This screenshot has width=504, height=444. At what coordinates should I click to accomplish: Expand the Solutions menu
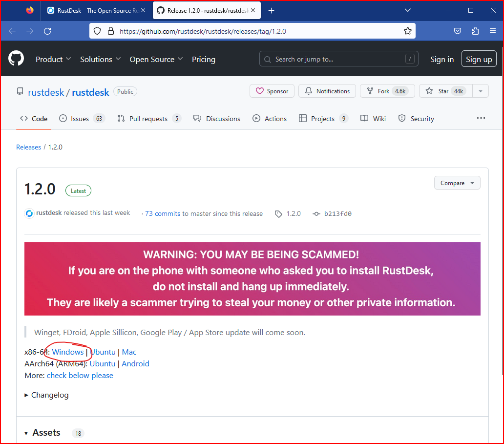[100, 60]
